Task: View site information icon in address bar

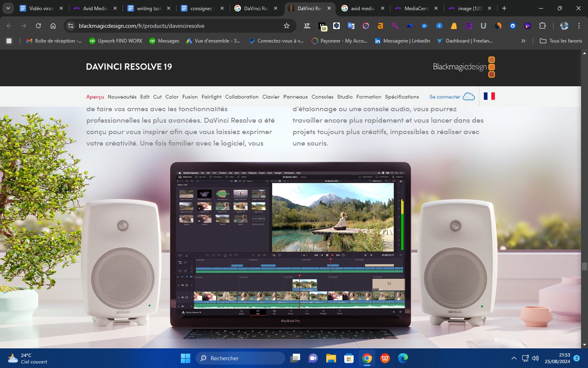Action: [71, 26]
